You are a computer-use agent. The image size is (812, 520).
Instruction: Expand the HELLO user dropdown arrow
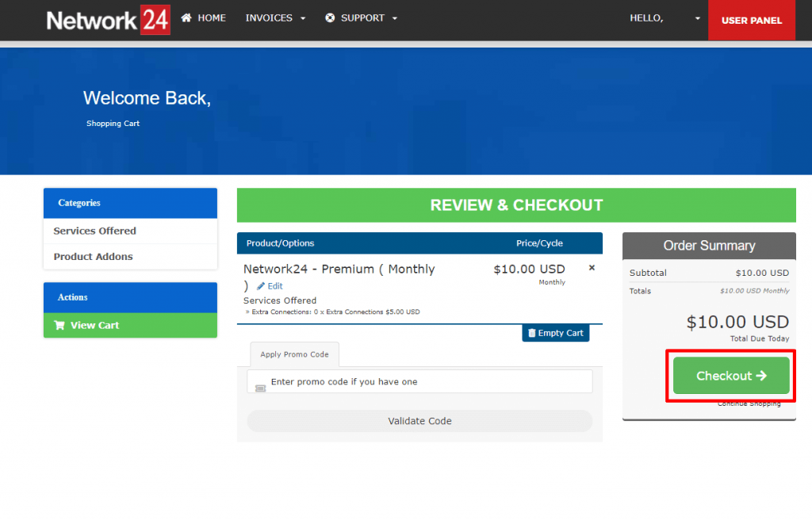click(698, 19)
